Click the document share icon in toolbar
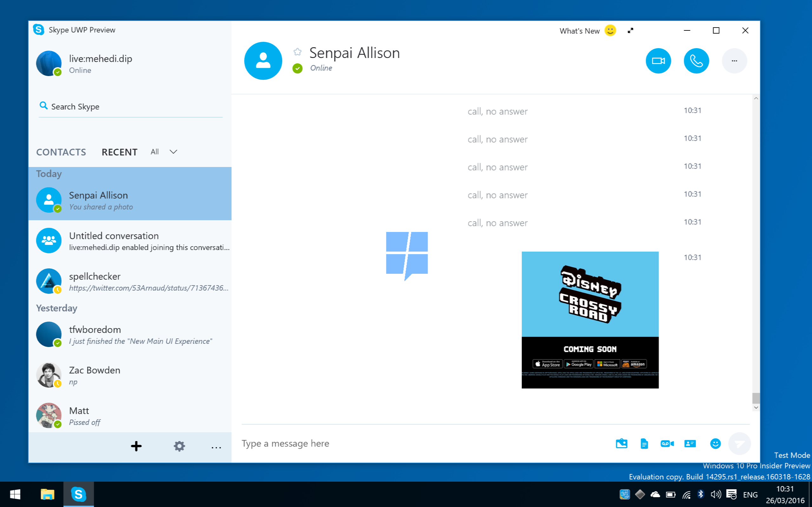The width and height of the screenshot is (812, 507). click(x=644, y=443)
